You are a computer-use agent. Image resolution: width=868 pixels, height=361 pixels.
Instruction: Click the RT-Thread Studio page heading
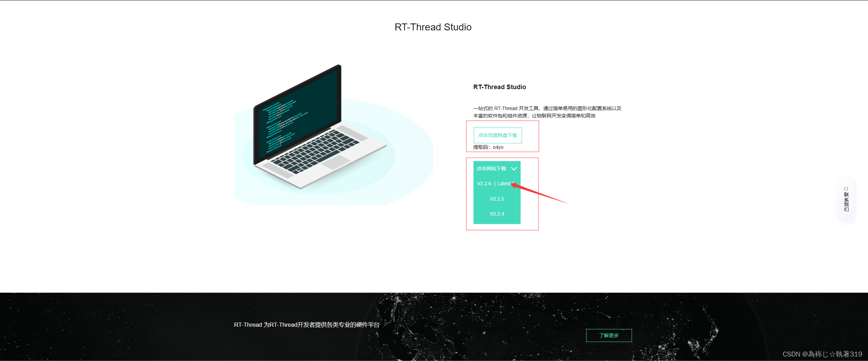click(x=433, y=27)
